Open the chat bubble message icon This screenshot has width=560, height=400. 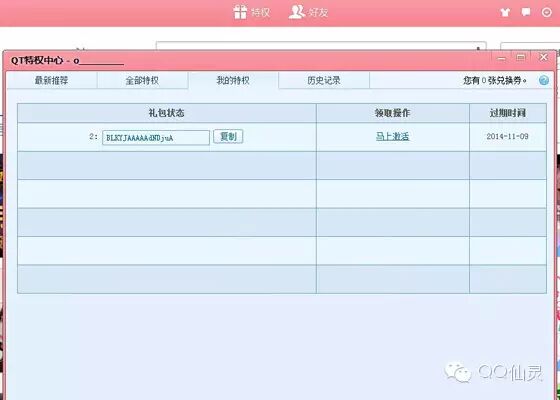click(526, 12)
